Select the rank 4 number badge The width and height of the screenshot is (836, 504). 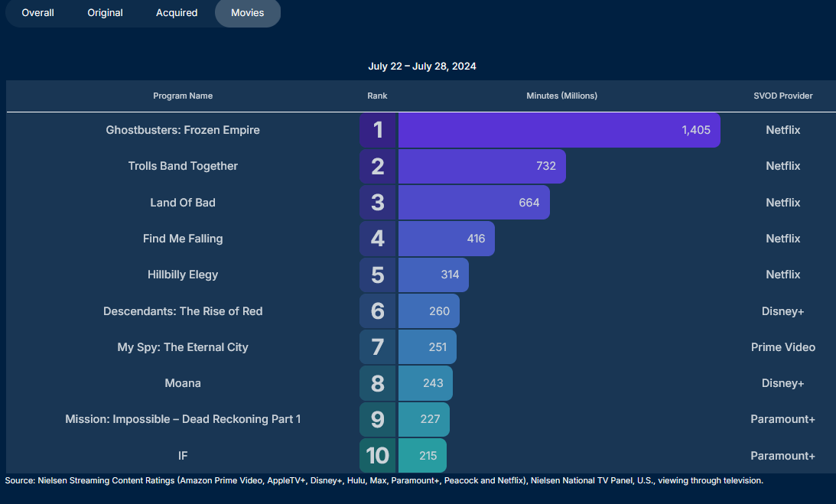378,239
